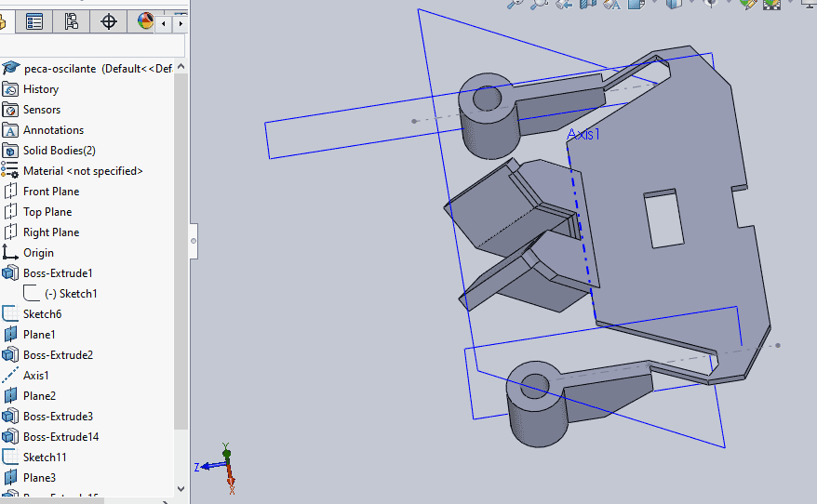Open the PropertyManager tab
Screen dimensions: 817x504
(34, 21)
